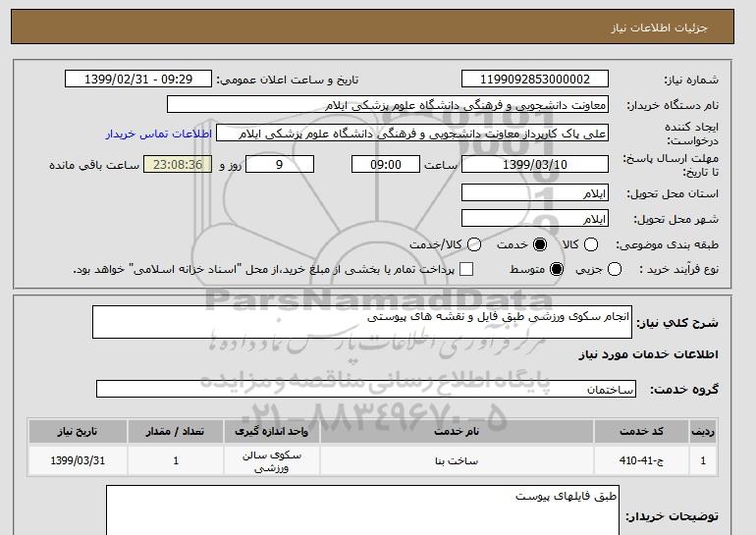This screenshot has height=535, width=756.
Task: Select the کالا/خدمت radio button
Action: coord(474,244)
